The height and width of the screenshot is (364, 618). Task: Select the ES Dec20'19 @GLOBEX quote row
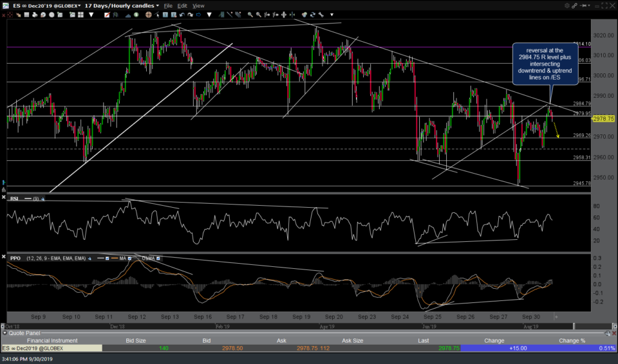pos(308,348)
